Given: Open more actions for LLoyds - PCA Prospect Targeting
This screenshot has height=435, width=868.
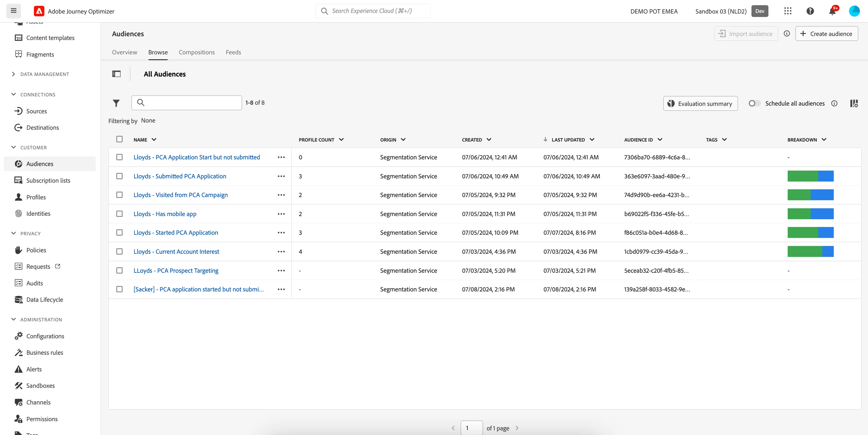Looking at the screenshot, I should click(x=281, y=270).
